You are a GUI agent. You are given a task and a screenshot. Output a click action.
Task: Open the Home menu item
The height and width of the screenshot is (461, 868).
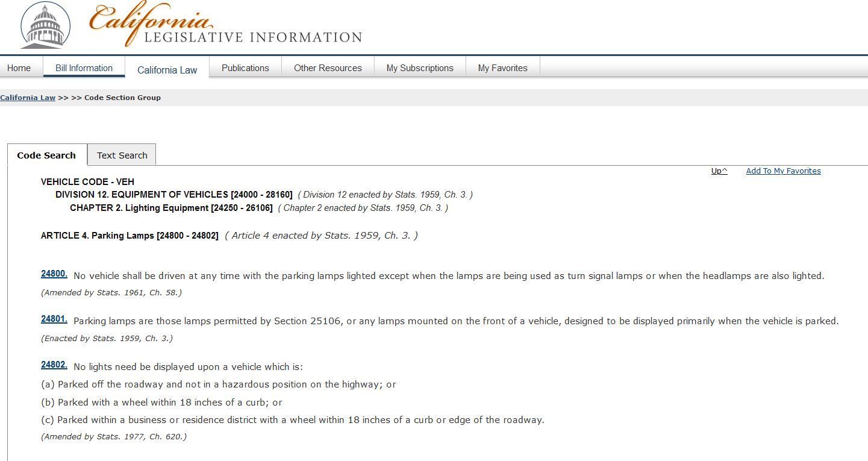pos(19,68)
